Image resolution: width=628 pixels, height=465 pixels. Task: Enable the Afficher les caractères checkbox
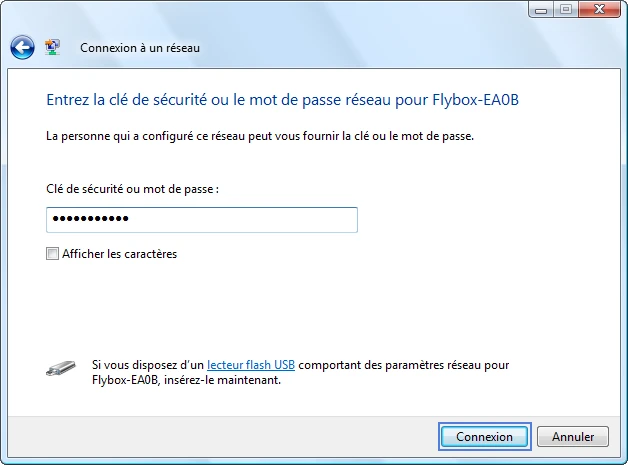(52, 254)
